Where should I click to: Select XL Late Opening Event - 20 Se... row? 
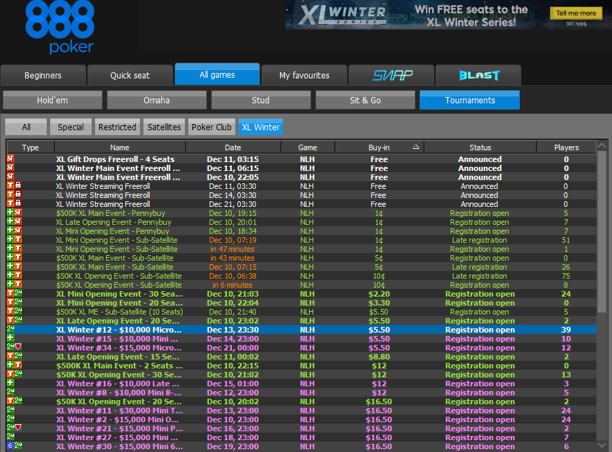[301, 320]
